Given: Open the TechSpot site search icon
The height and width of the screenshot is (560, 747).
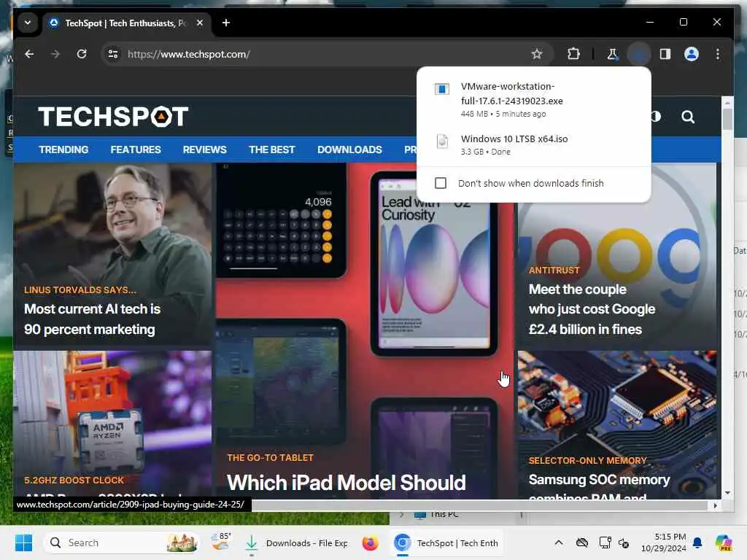Looking at the screenshot, I should pyautogui.click(x=687, y=117).
